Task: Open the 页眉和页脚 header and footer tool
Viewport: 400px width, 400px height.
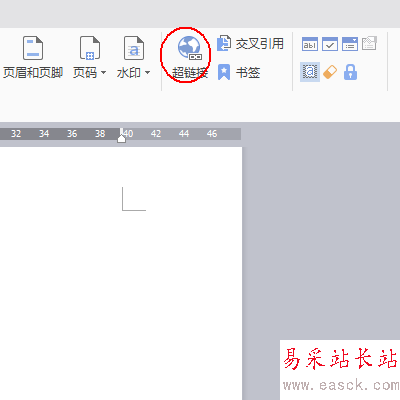Action: 33,57
